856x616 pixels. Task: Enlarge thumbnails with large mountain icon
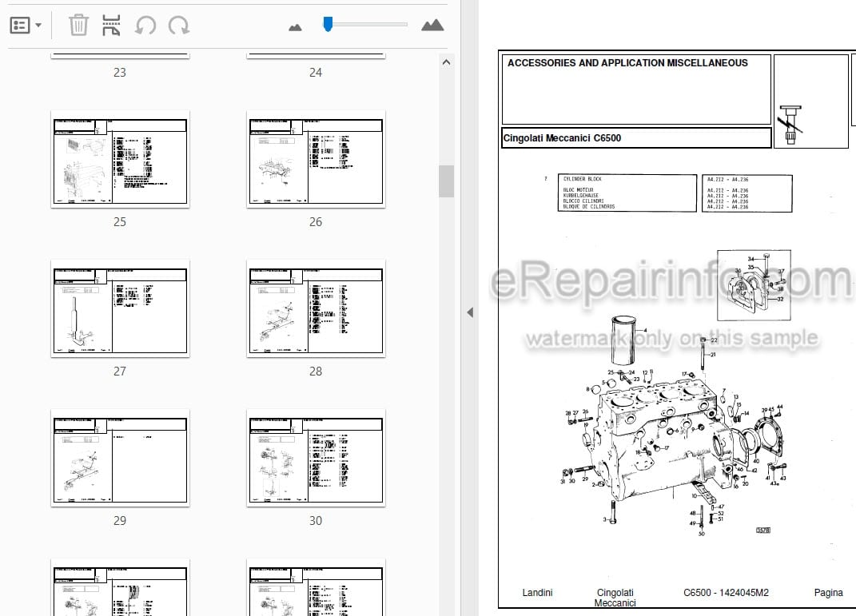(432, 25)
